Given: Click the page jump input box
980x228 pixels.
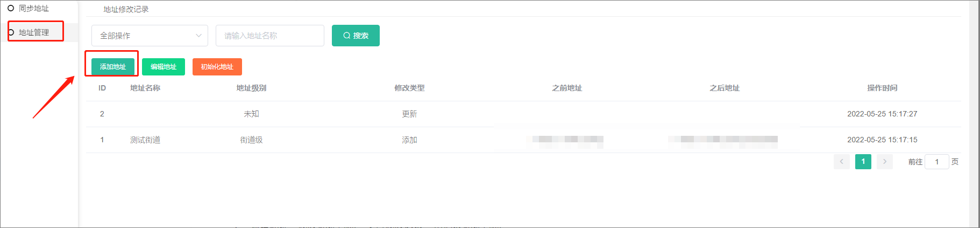Looking at the screenshot, I should (x=936, y=162).
